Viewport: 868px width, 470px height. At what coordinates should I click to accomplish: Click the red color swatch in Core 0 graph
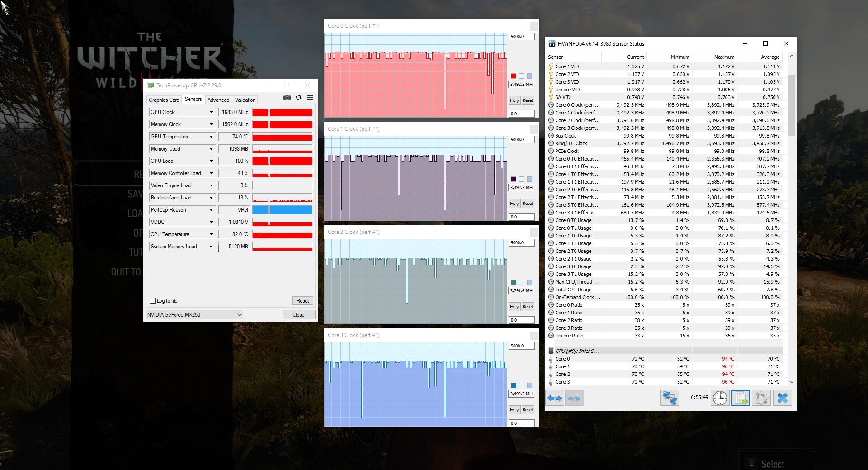tap(513, 76)
